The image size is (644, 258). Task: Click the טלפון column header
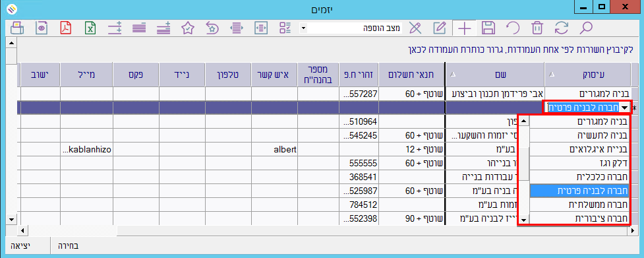tap(228, 75)
